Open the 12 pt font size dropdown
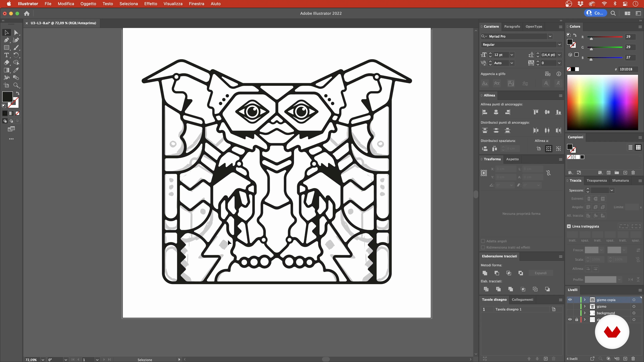 pos(512,55)
